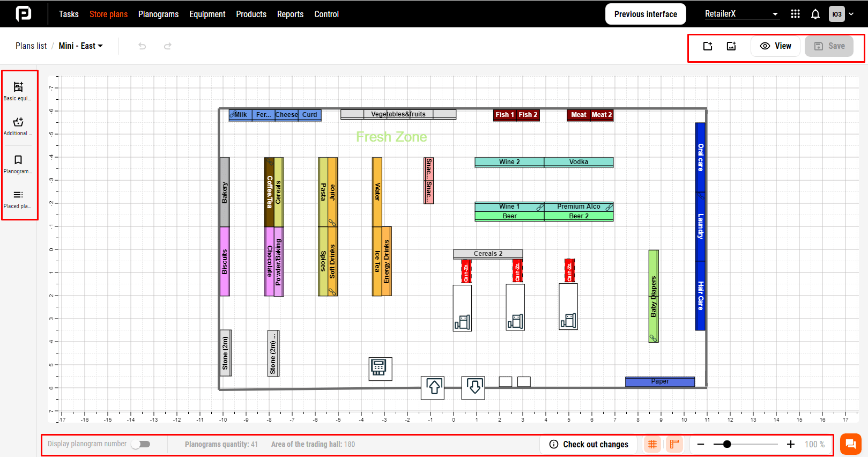
Task: Go to the Planograms menu
Action: tap(158, 14)
